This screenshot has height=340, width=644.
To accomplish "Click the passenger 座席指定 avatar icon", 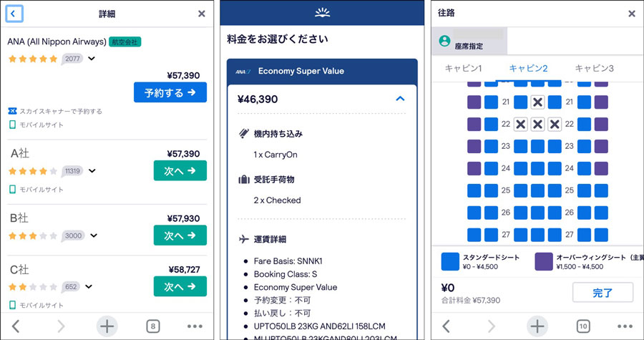I will click(444, 41).
